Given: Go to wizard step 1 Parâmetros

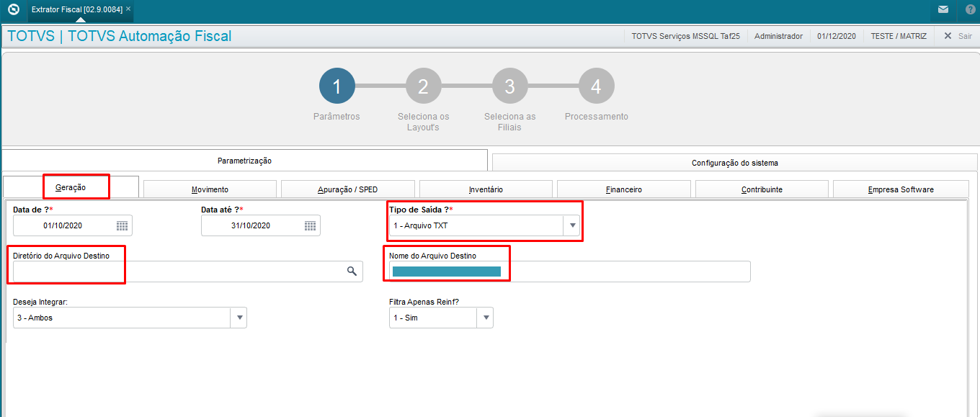Looking at the screenshot, I should (337, 86).
